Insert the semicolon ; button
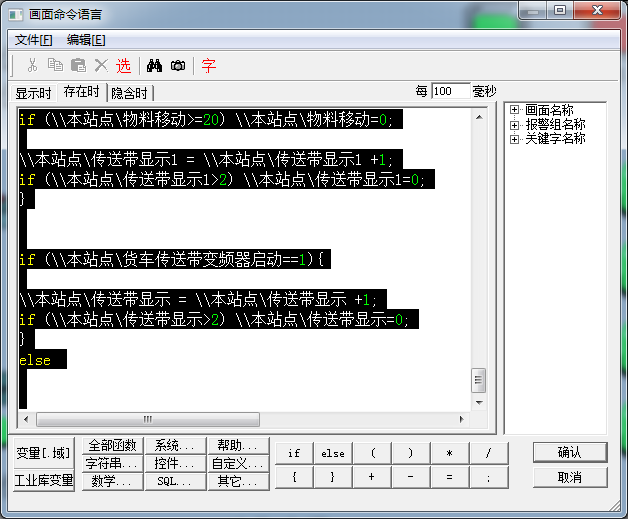Screen dimensions: 628x519 [489, 477]
